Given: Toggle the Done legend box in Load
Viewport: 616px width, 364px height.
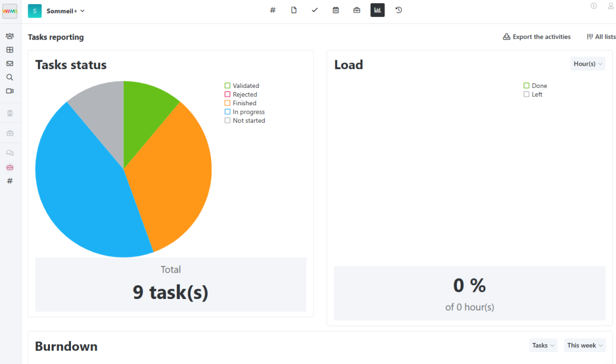Looking at the screenshot, I should [526, 86].
